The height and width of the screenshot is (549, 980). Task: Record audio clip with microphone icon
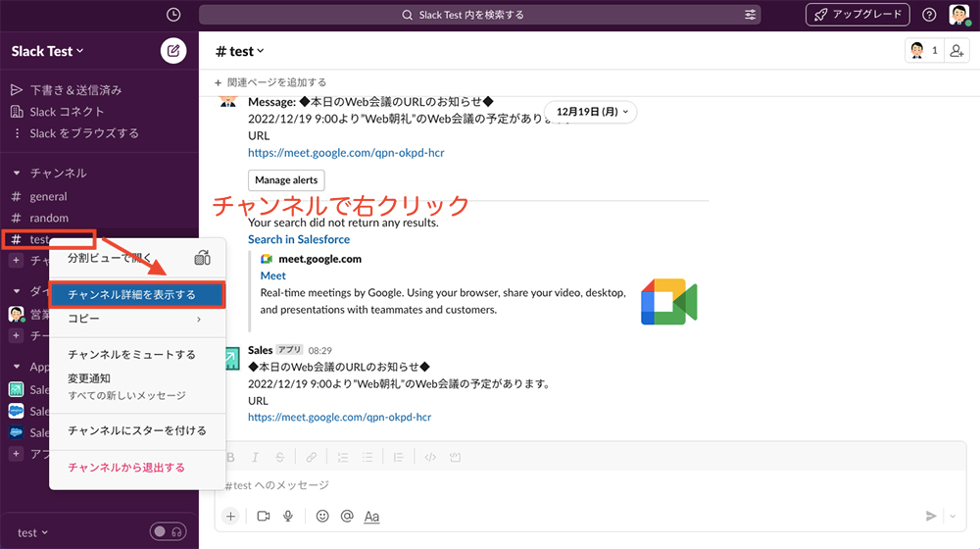(x=288, y=516)
